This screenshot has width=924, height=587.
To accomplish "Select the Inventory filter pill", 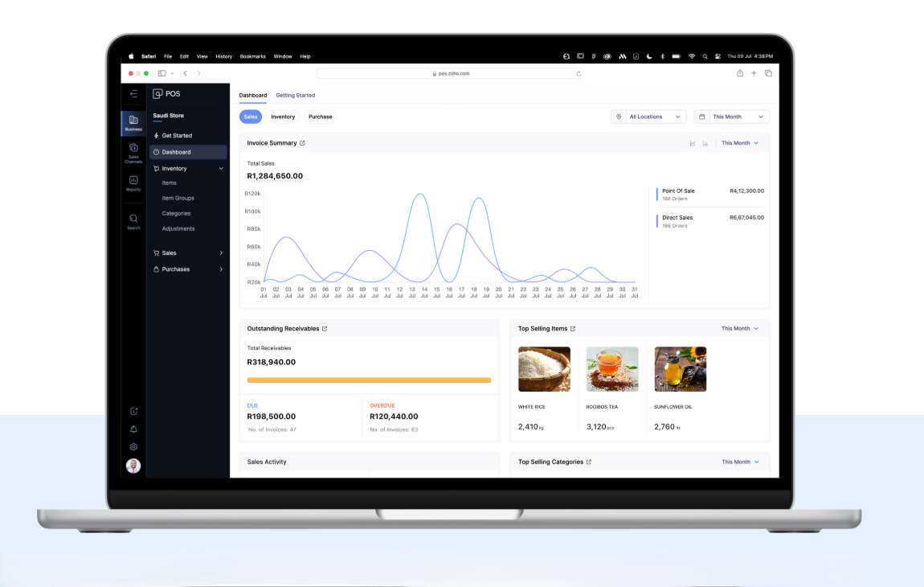I will (283, 117).
